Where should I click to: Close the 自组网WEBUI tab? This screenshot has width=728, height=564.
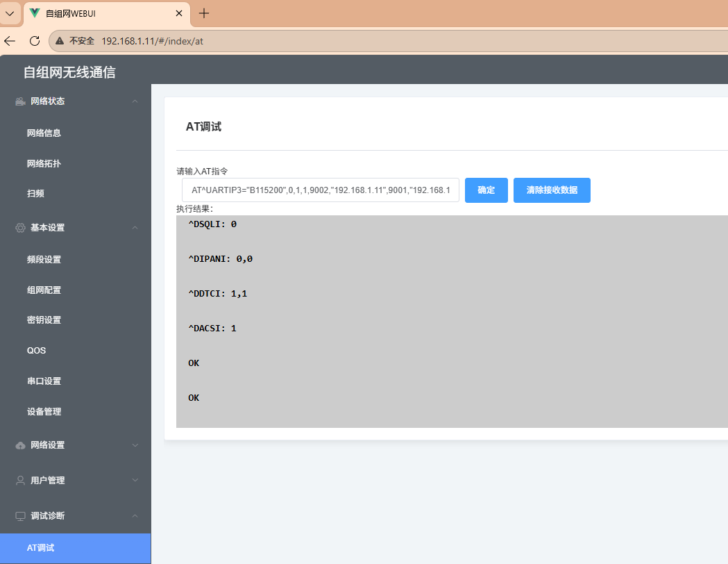pos(179,13)
